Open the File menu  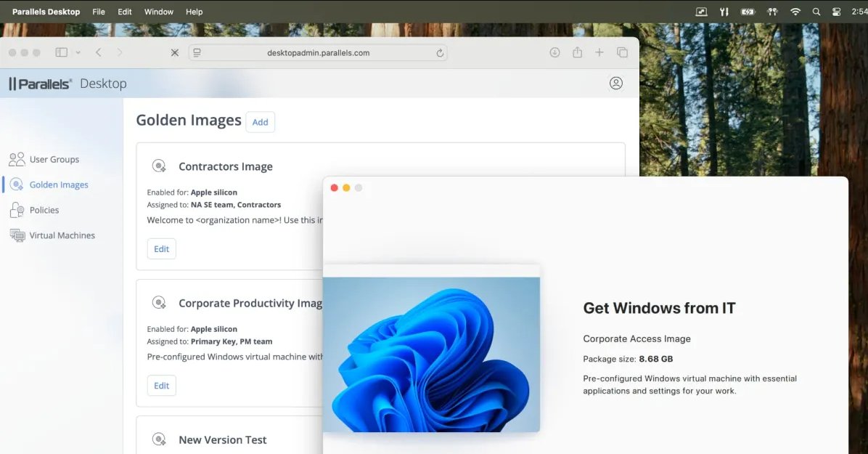point(99,12)
